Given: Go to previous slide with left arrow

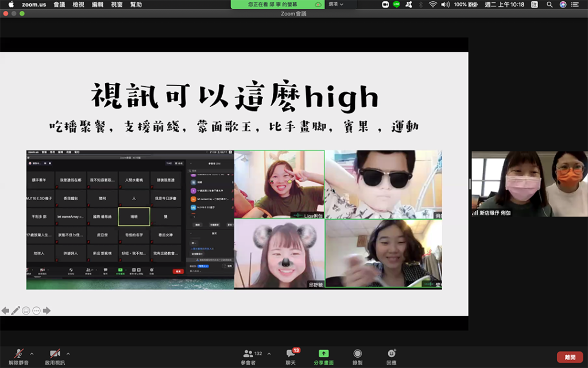Looking at the screenshot, I should [5, 310].
